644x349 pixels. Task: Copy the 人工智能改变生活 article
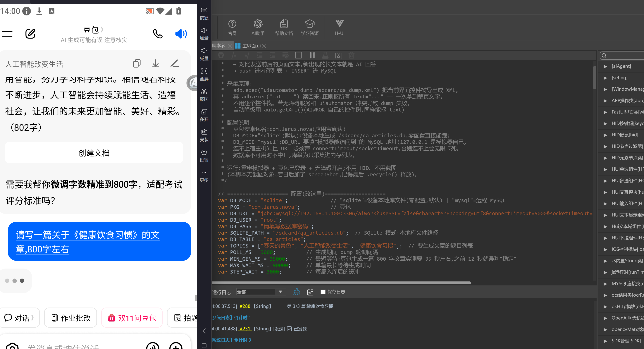click(x=137, y=63)
